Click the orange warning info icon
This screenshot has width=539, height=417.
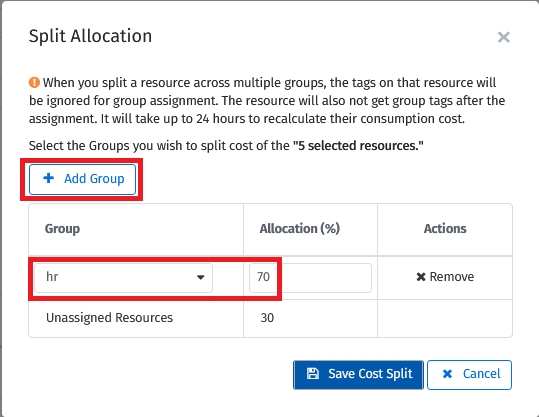[x=34, y=83]
